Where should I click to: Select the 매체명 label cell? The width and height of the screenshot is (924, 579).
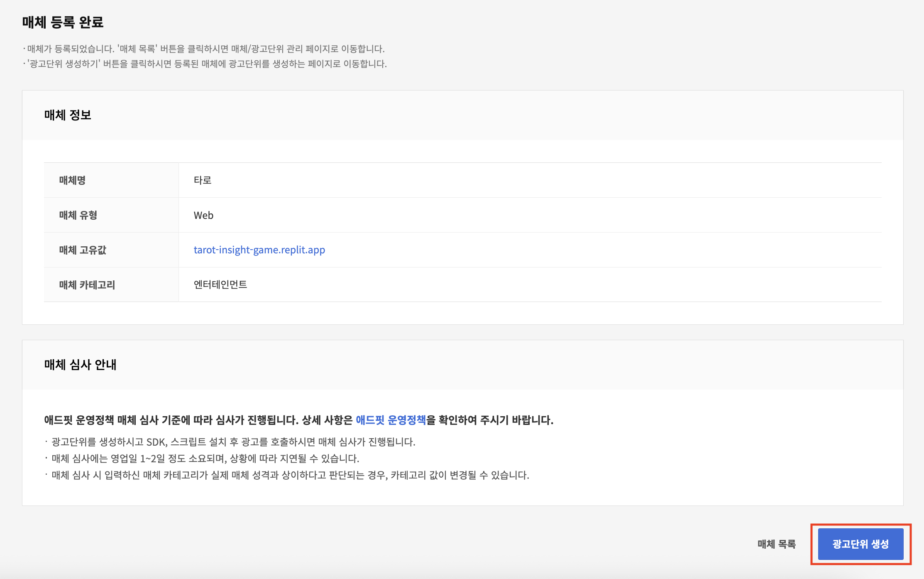[x=72, y=180]
